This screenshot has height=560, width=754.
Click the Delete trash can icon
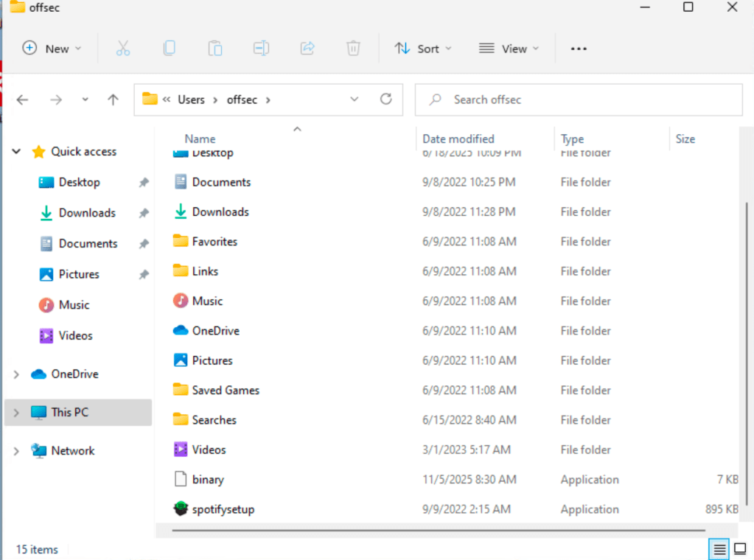pyautogui.click(x=353, y=49)
